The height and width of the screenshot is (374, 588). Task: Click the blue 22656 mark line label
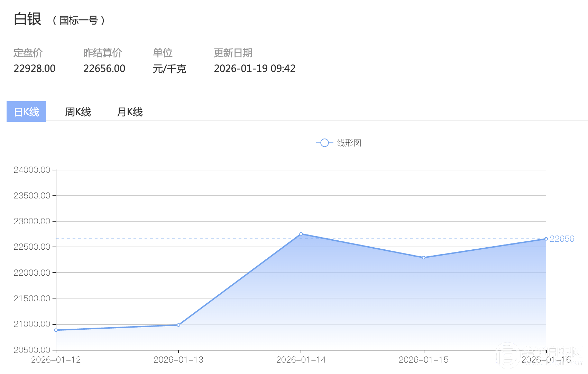coord(562,239)
